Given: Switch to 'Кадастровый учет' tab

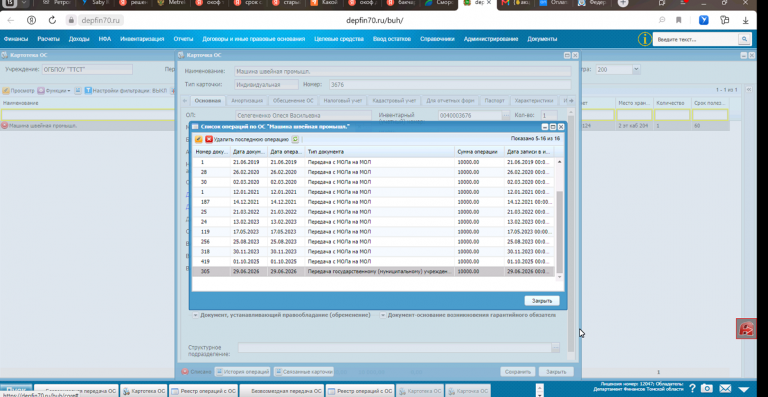Looking at the screenshot, I should tap(394, 101).
